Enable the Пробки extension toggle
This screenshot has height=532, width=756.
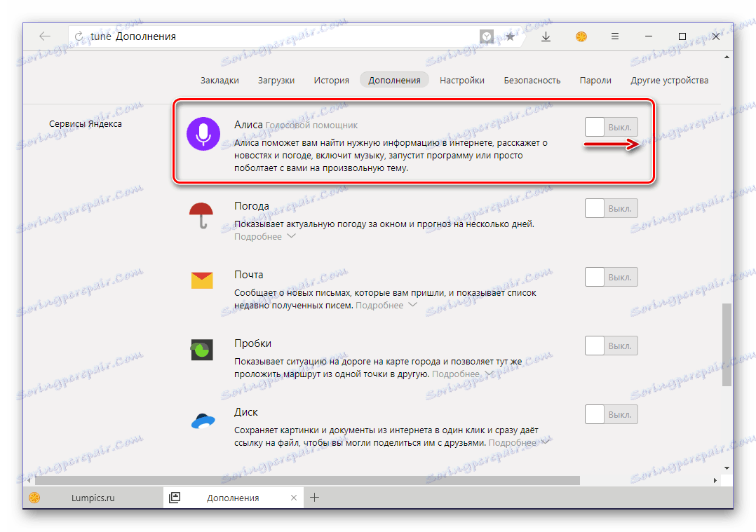pyautogui.click(x=612, y=346)
